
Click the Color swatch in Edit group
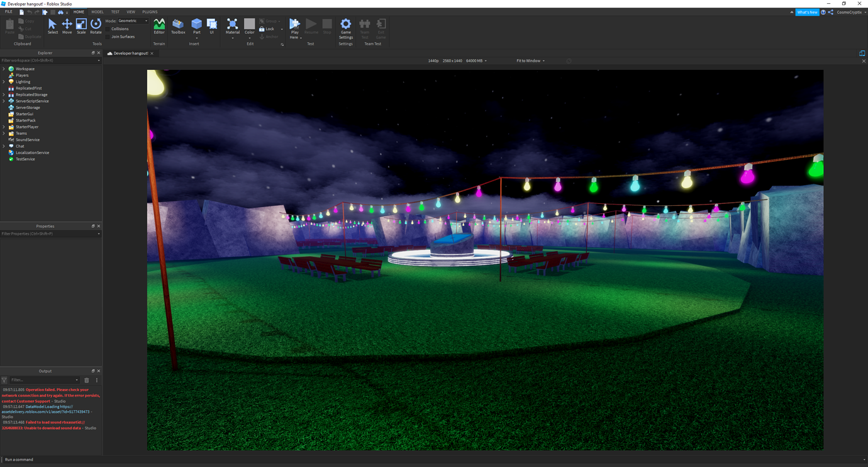coord(249,25)
